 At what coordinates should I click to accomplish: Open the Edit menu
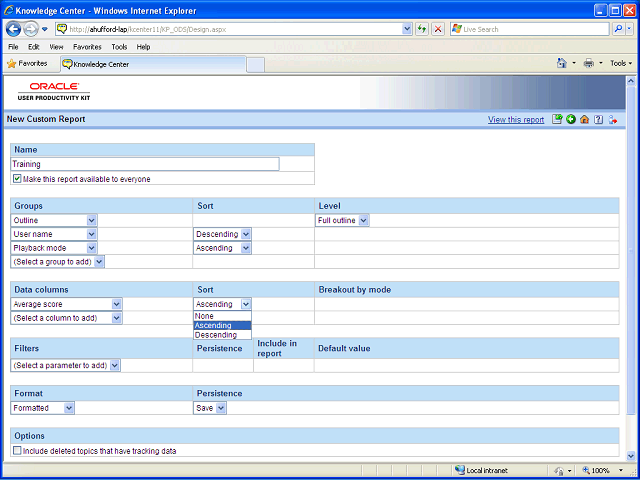tap(33, 47)
